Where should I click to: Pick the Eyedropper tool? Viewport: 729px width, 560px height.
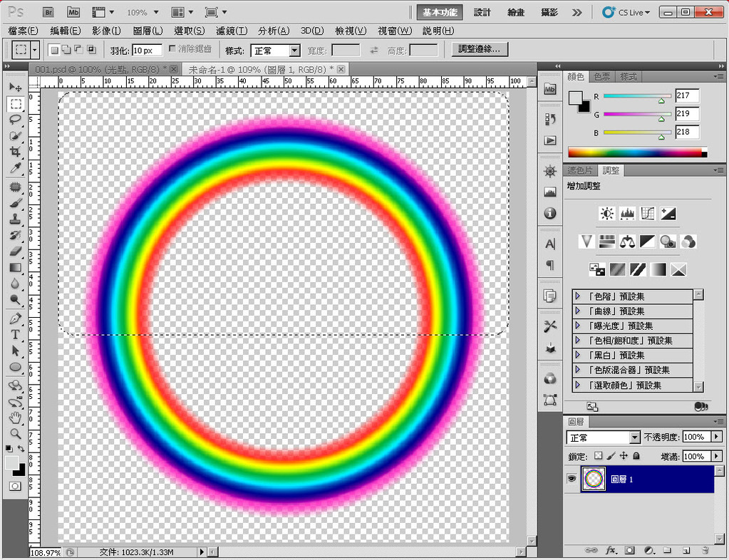15,168
